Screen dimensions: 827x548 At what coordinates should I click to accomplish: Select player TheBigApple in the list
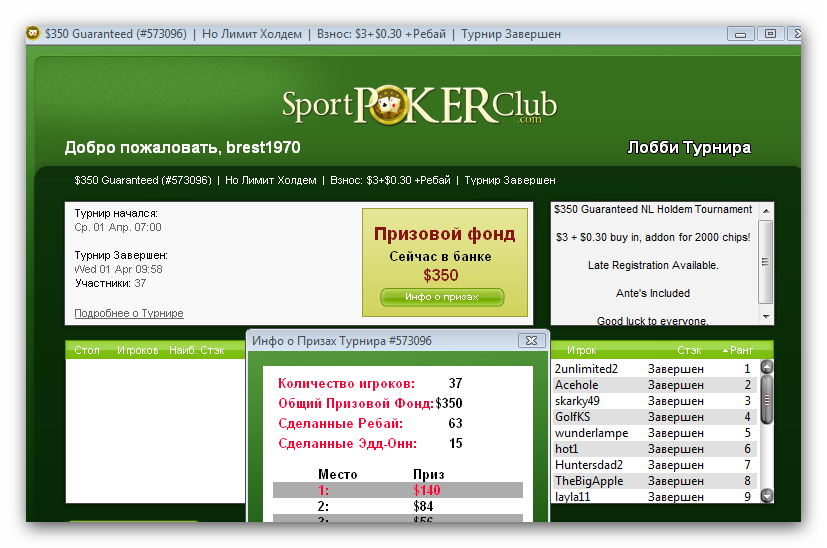[653, 481]
